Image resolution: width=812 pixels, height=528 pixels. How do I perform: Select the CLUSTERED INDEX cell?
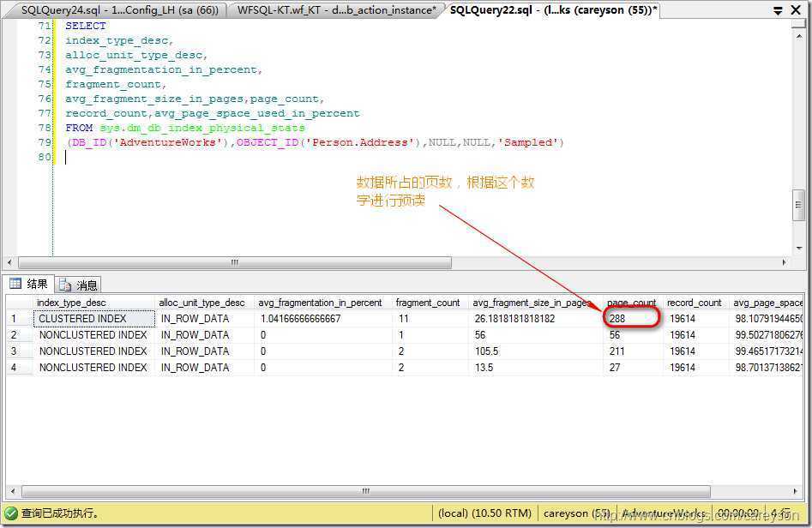click(x=94, y=319)
